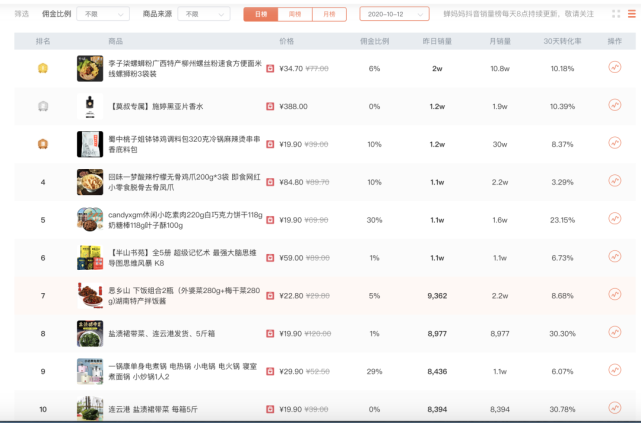The image size is (641, 423).
Task: Sort by 昨日销量 column header
Action: coord(437,41)
